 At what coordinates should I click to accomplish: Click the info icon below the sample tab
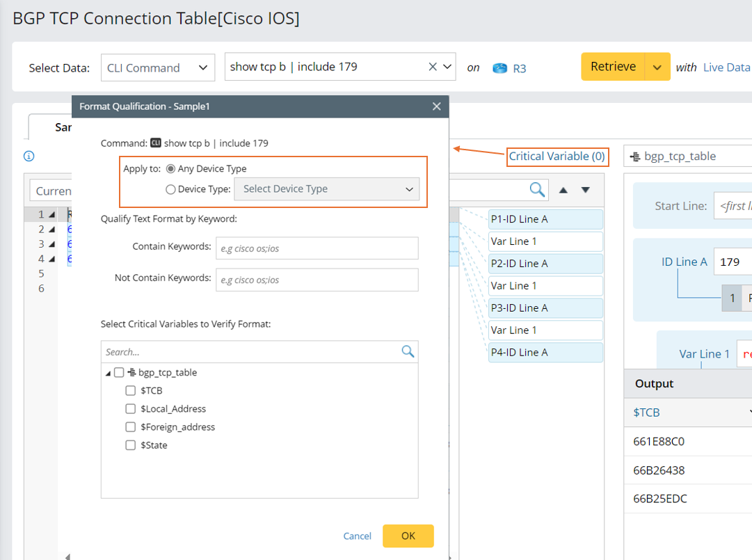[x=29, y=157]
